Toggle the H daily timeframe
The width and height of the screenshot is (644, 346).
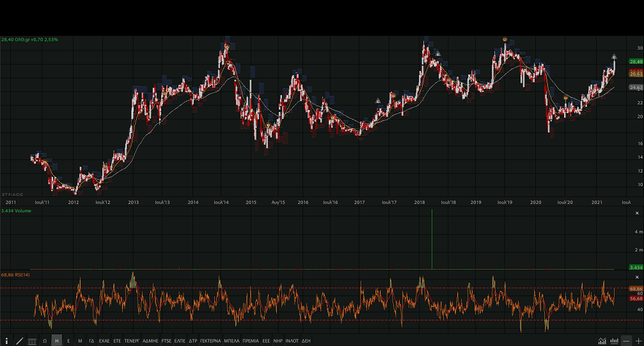56,341
